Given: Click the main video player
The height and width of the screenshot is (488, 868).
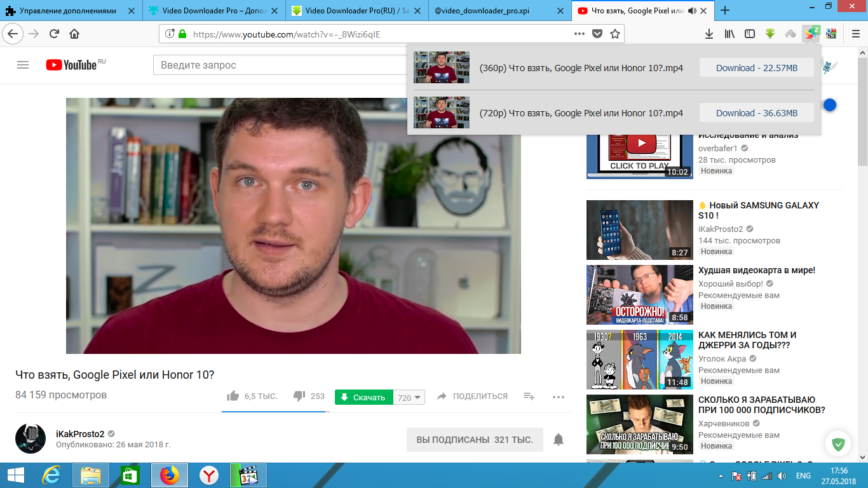Looking at the screenshot, I should (x=294, y=226).
